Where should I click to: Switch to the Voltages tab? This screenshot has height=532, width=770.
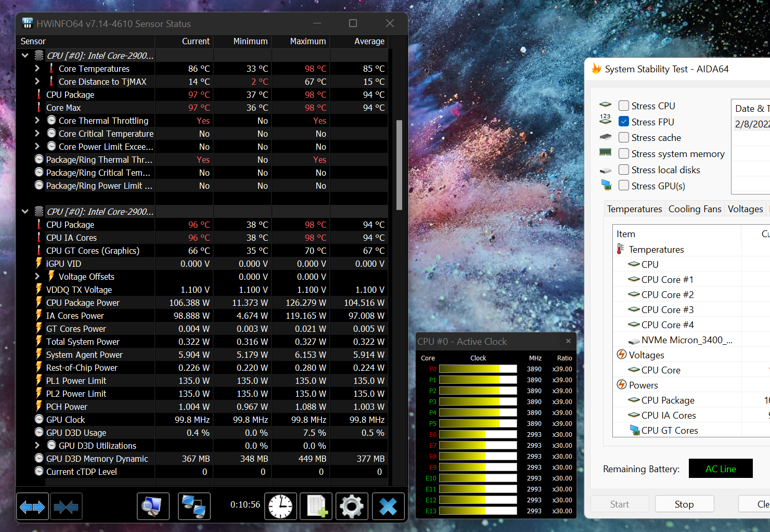coord(745,209)
